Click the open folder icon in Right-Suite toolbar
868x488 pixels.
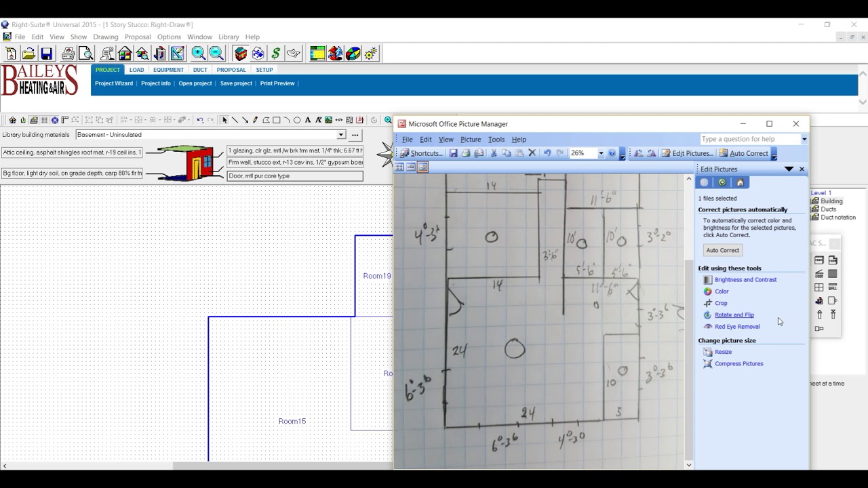[28, 54]
